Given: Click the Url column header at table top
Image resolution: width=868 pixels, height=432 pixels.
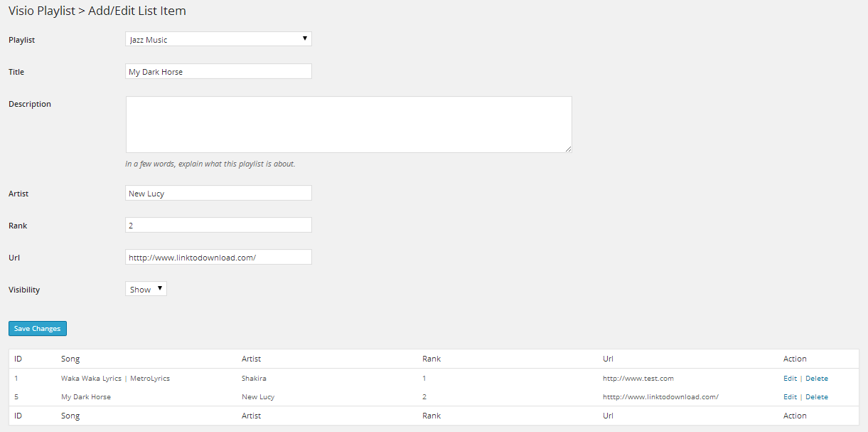Looking at the screenshot, I should click(x=608, y=359).
